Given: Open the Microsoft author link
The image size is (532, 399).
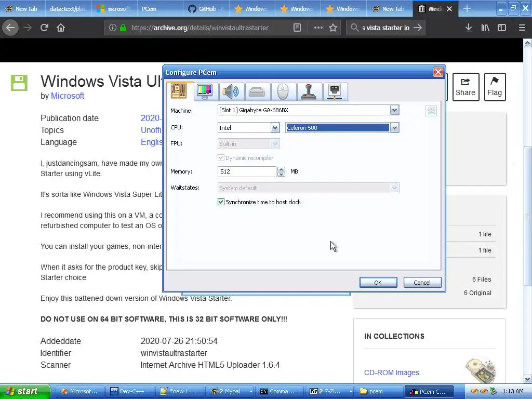Looking at the screenshot, I should [67, 96].
